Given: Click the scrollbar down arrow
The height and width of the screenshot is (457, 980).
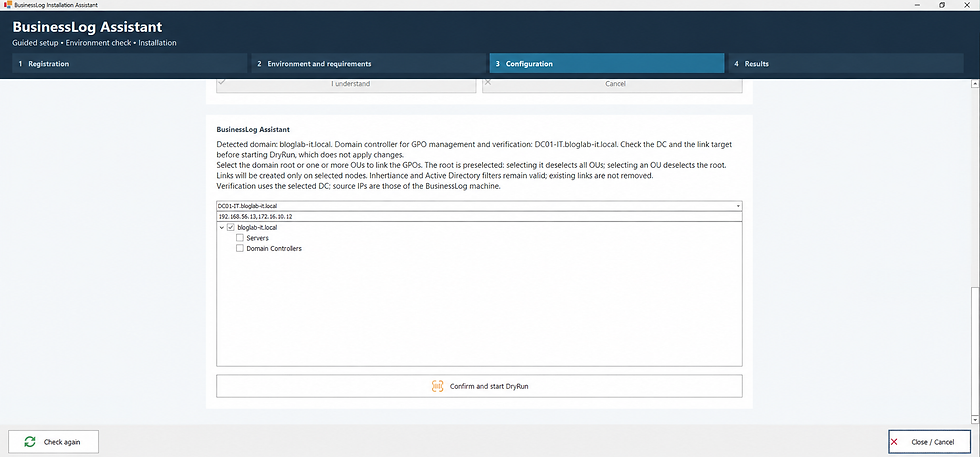Looking at the screenshot, I should pyautogui.click(x=974, y=419).
